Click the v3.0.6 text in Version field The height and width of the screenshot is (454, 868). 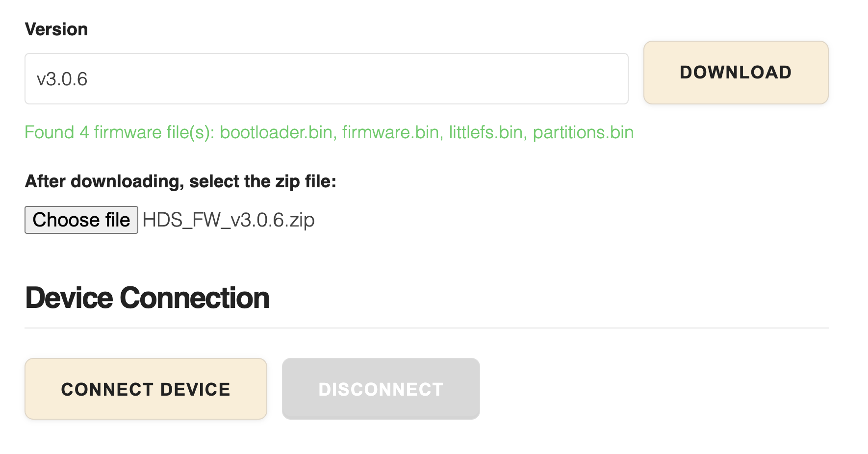pos(62,79)
